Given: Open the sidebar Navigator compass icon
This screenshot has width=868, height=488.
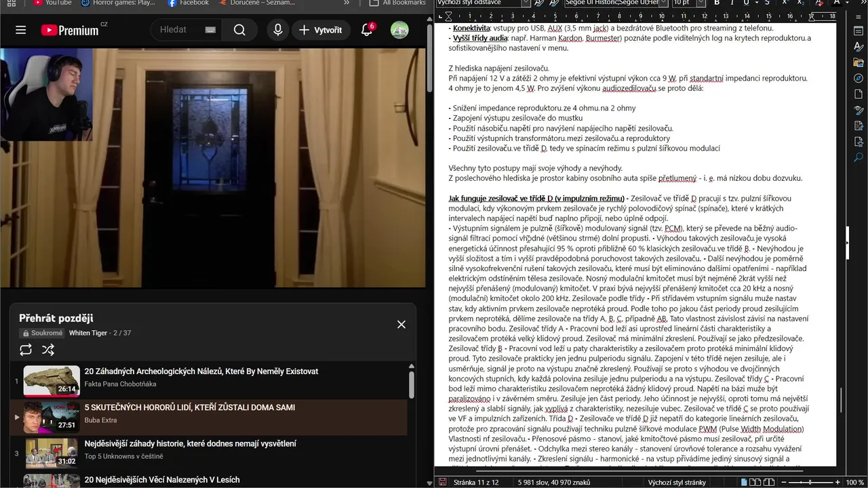Looking at the screenshot, I should (858, 79).
